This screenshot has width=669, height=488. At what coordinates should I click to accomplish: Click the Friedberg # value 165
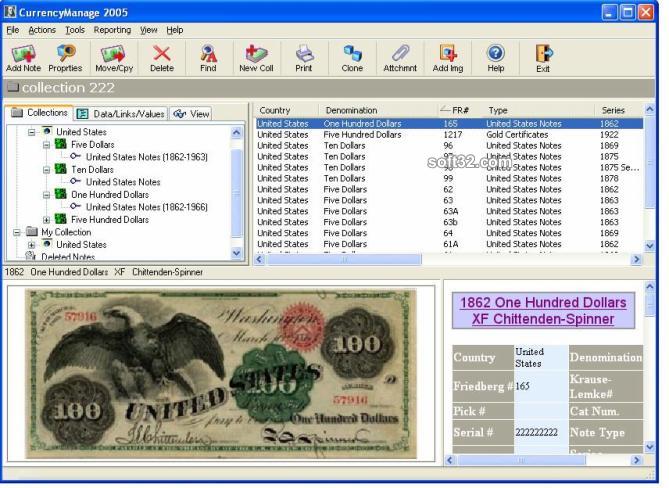(522, 386)
